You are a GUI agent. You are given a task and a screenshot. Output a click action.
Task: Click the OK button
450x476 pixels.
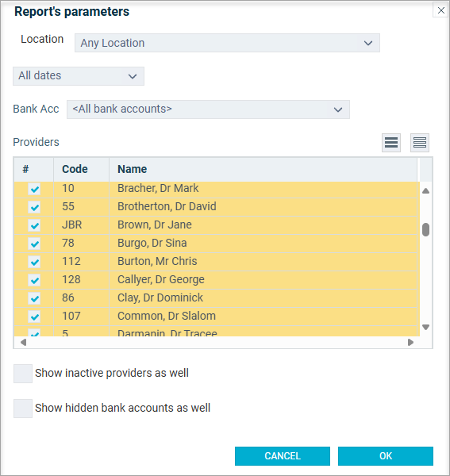tap(386, 456)
